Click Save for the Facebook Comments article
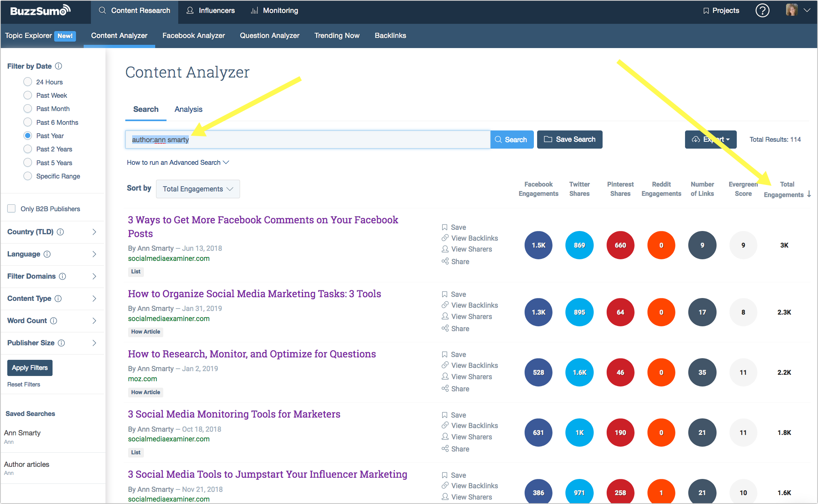This screenshot has width=818, height=504. [454, 227]
